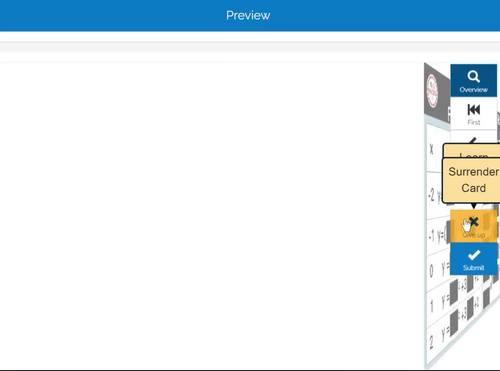Viewport: 500px width, 371px height.
Task: Click the Give up X button
Action: tap(474, 226)
